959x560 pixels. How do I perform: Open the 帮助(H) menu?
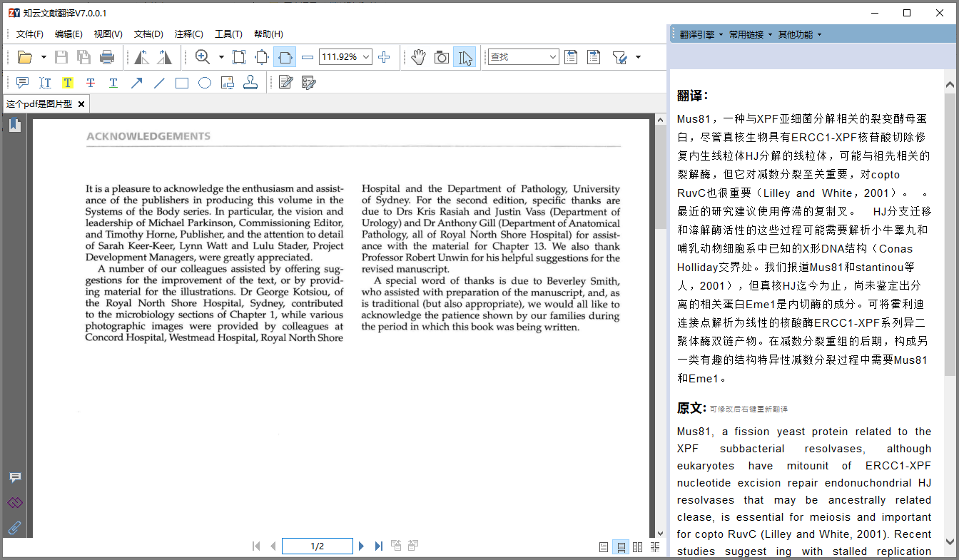(x=268, y=34)
